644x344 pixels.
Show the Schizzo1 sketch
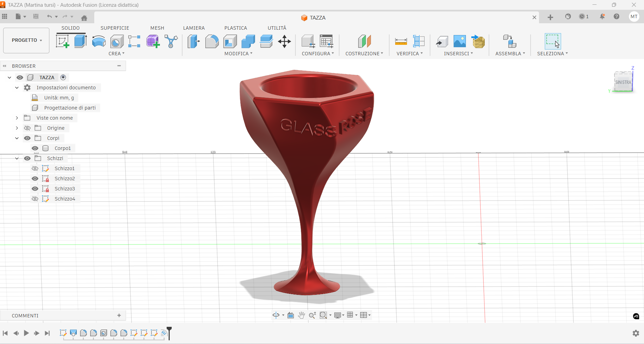tap(35, 168)
